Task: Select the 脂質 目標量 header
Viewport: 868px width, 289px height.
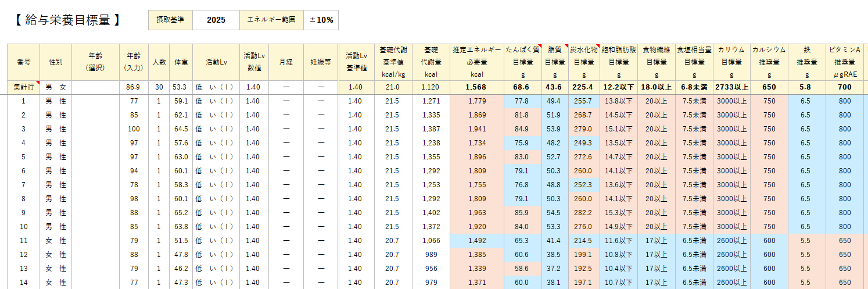Action: coord(554,62)
